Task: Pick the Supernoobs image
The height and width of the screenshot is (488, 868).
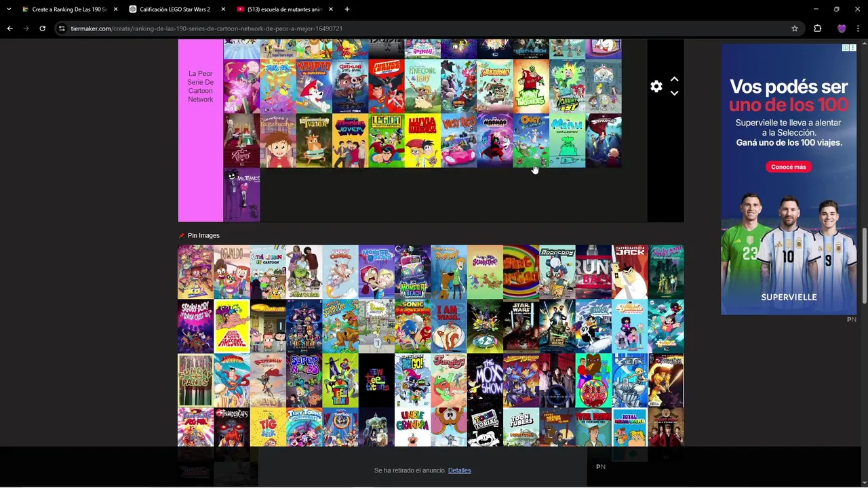Action: click(304, 380)
